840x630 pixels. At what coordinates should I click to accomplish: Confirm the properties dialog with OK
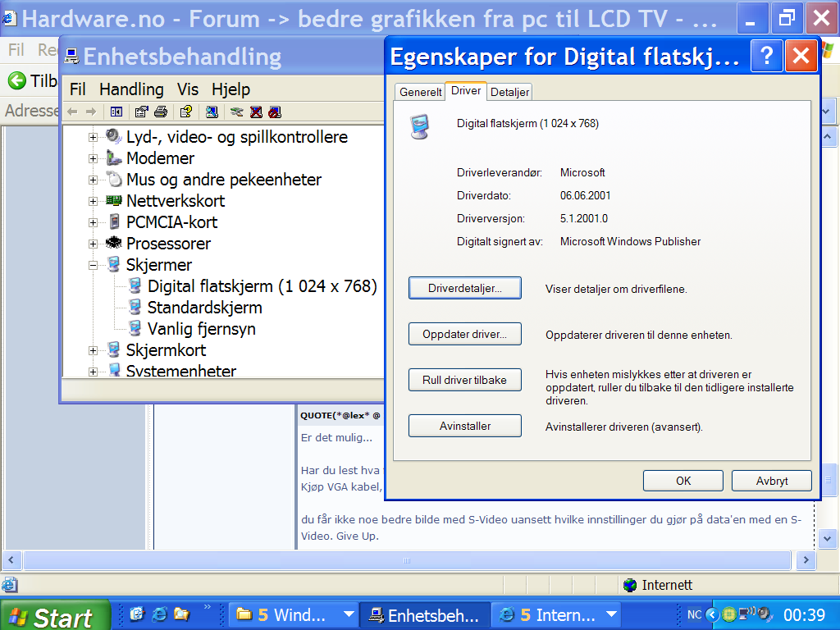click(683, 481)
